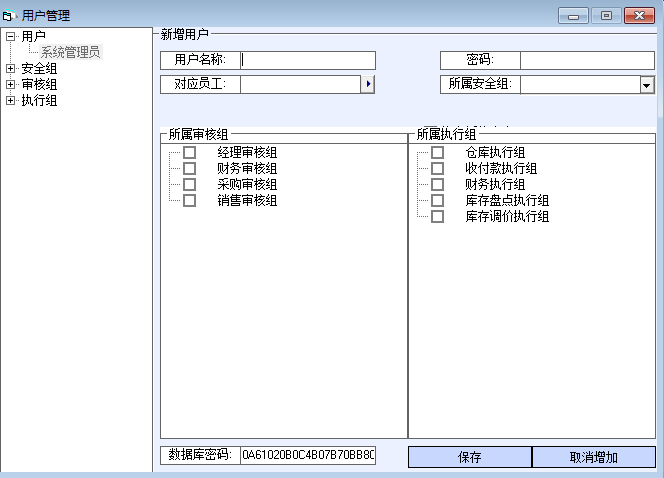Check the 收付款执行组 checkbox

tap(437, 169)
